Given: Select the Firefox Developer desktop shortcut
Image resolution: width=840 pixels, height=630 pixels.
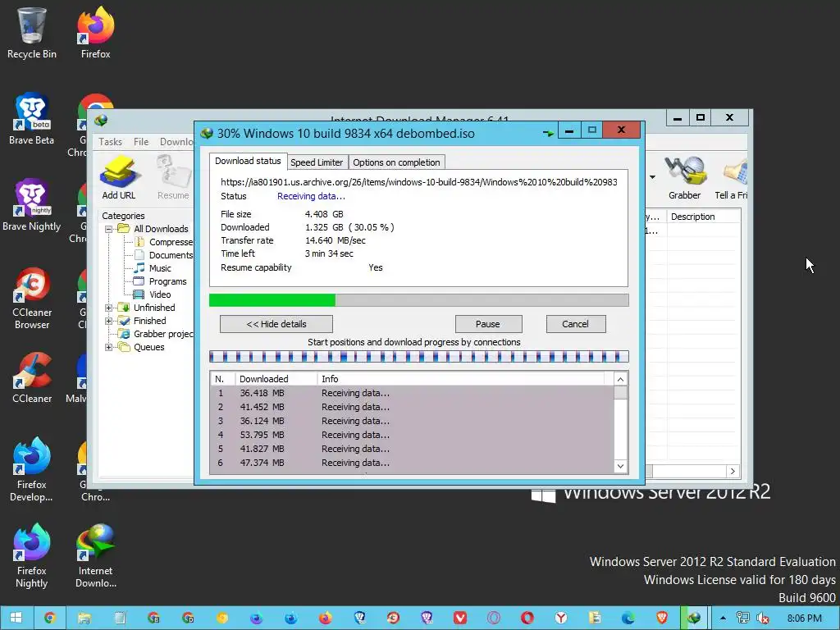Looking at the screenshot, I should pyautogui.click(x=32, y=470).
